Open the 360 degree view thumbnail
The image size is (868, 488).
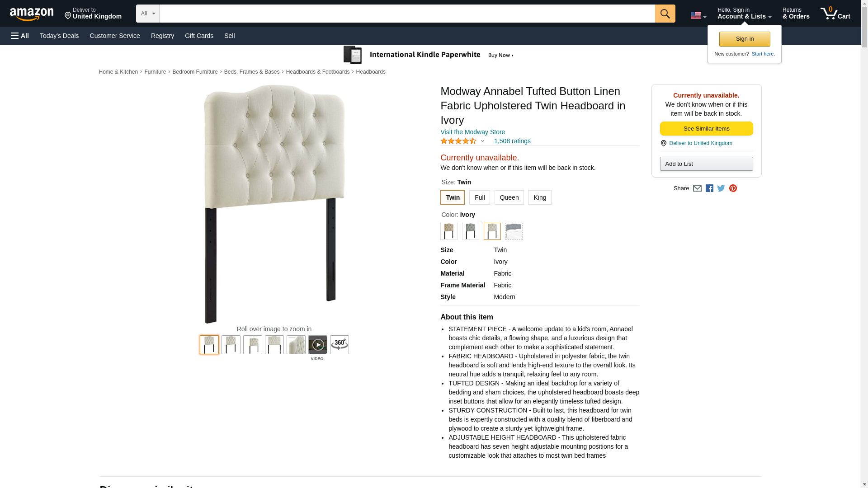point(339,345)
